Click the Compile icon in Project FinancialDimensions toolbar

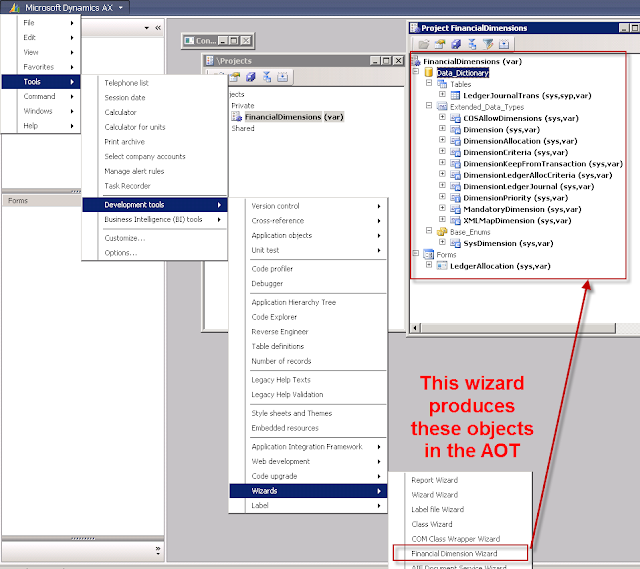(472, 44)
